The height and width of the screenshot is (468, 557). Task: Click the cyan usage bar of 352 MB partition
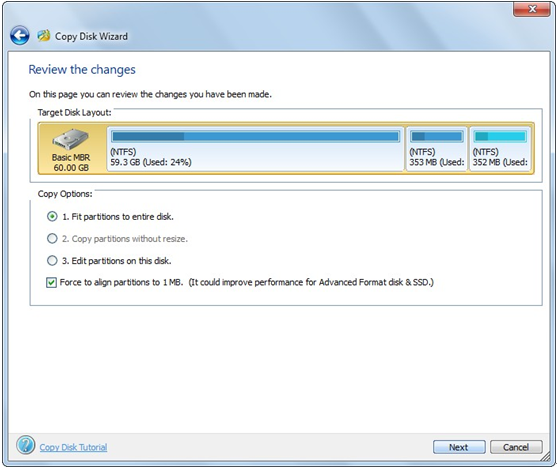coord(500,136)
